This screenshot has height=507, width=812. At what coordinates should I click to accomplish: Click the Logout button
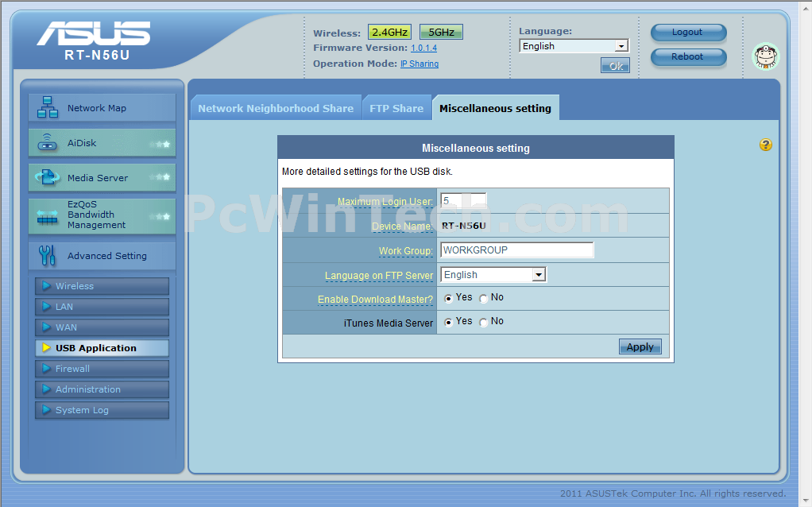point(688,32)
